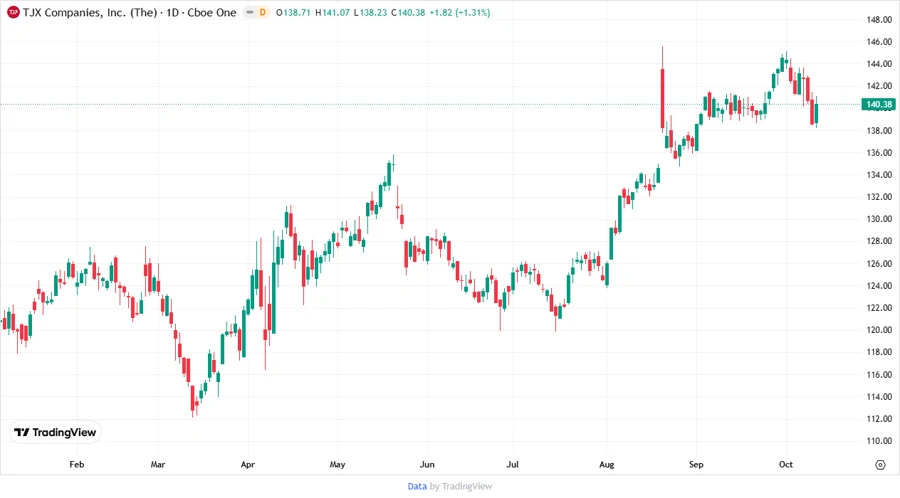
Task: Click the May label on time axis
Action: pos(338,464)
